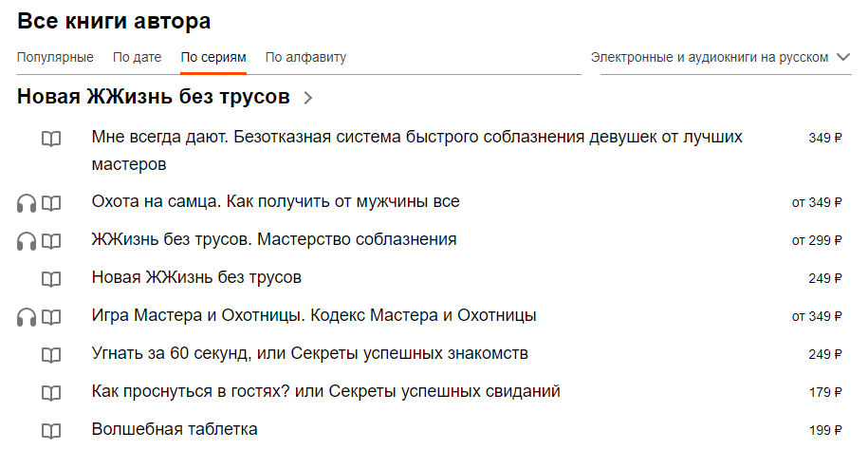Switch to "Популярные" tab

[x=55, y=57]
